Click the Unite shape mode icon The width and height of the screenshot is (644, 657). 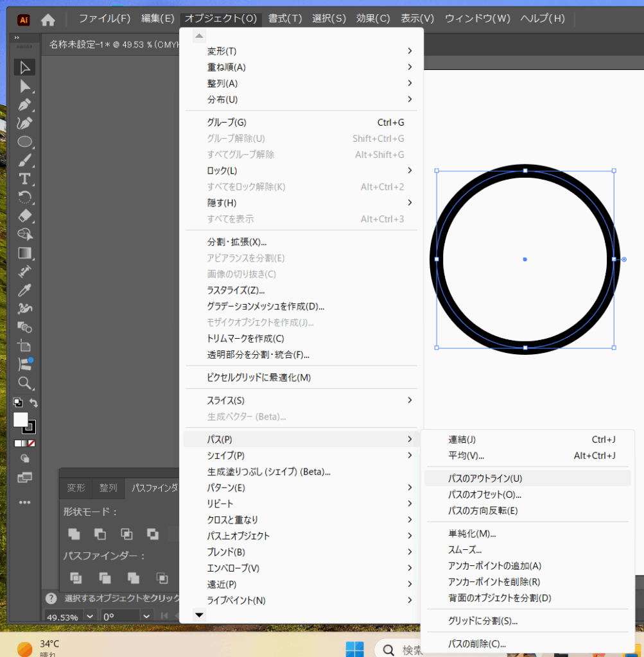(x=74, y=533)
